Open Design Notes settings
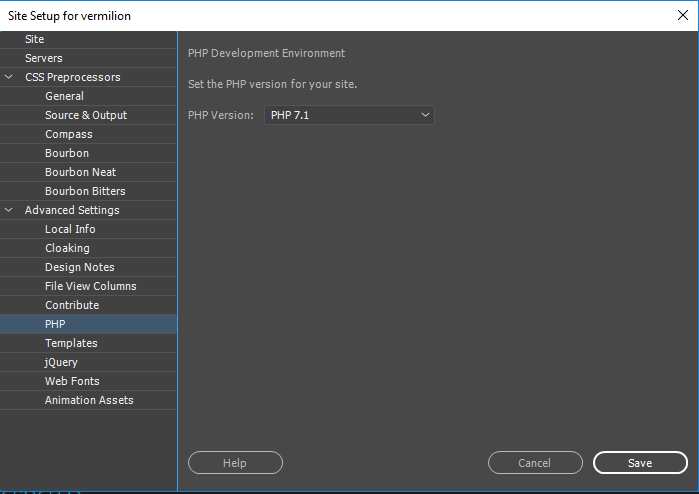The image size is (699, 494). click(x=80, y=267)
